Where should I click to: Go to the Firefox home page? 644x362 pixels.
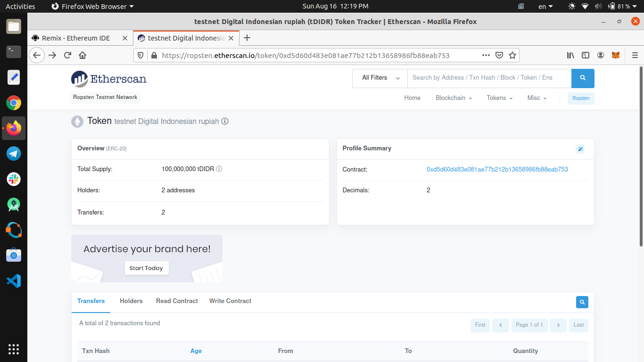coord(83,55)
